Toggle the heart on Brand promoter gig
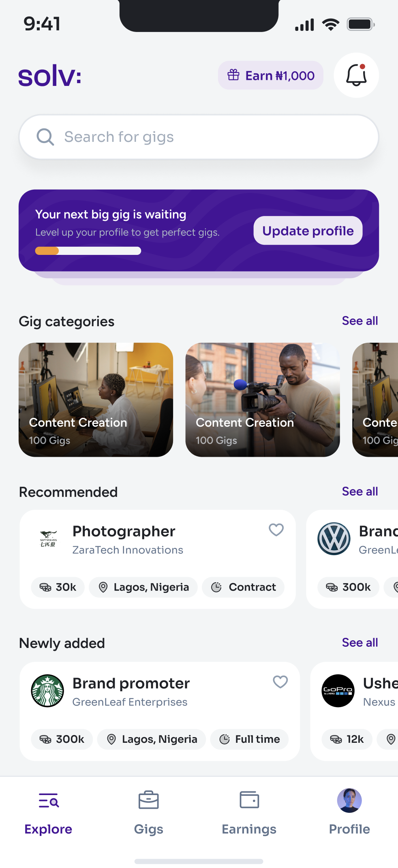The width and height of the screenshot is (398, 868). click(x=280, y=682)
